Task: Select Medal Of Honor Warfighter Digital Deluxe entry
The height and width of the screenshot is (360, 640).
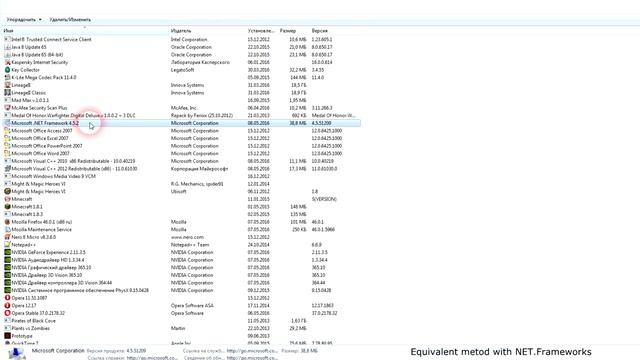Action: (181, 116)
